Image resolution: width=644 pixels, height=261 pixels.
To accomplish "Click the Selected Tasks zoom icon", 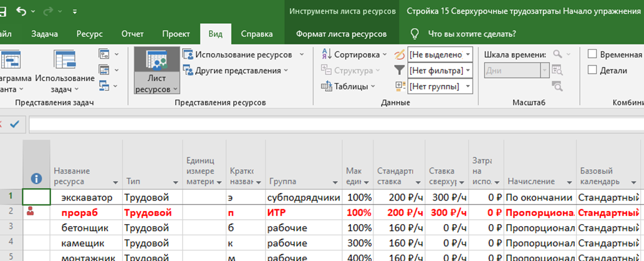I will tap(557, 86).
